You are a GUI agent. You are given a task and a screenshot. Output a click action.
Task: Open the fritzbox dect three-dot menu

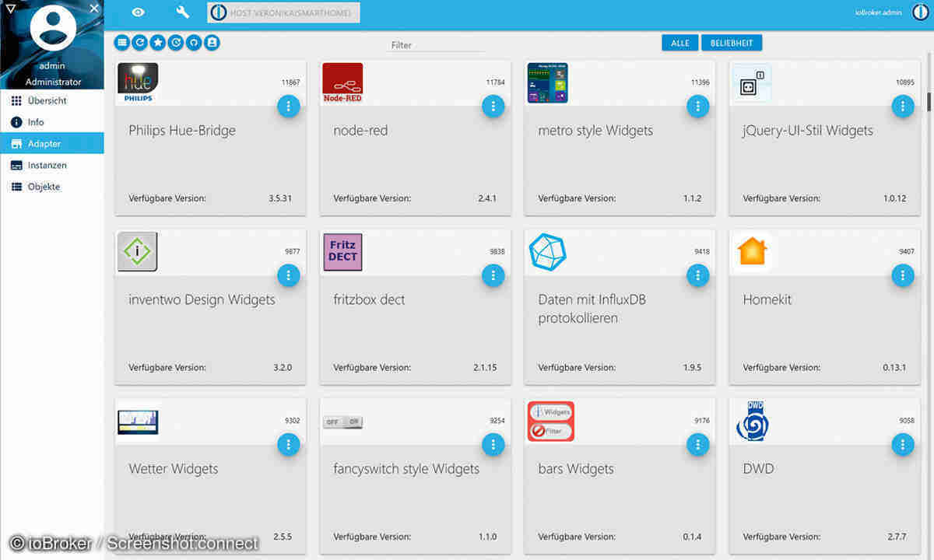point(493,275)
